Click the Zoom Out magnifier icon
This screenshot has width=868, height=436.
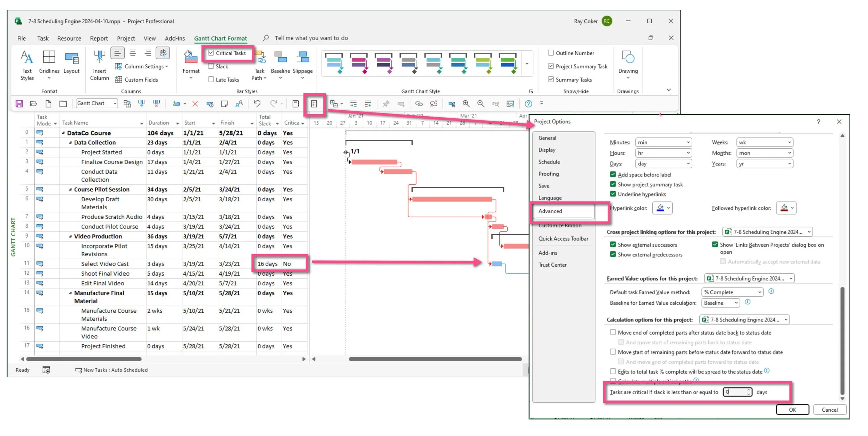point(481,103)
